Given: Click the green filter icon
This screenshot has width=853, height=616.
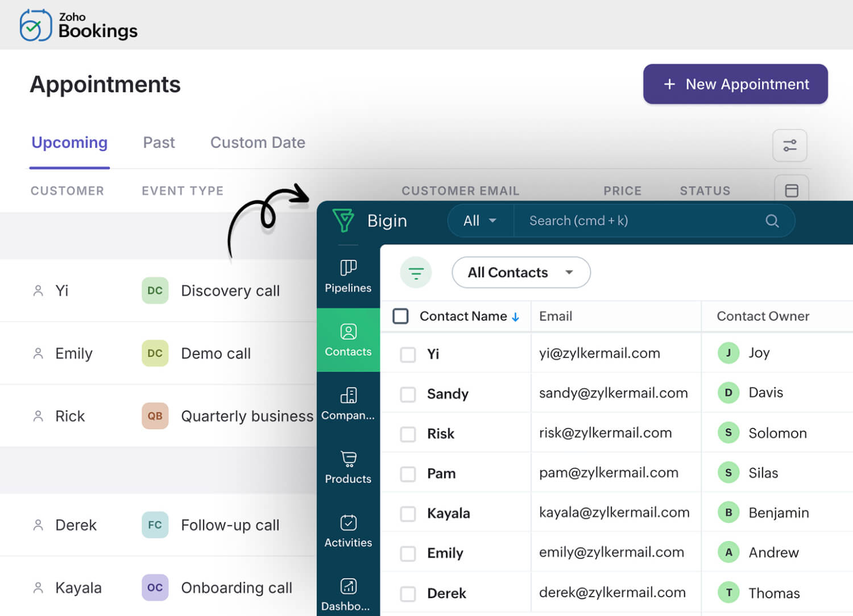Looking at the screenshot, I should tap(416, 273).
